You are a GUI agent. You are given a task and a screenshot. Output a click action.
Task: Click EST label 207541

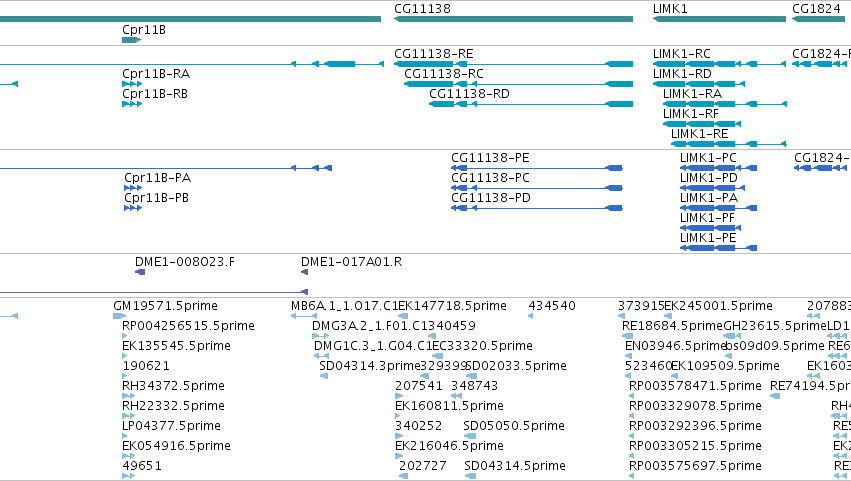point(418,386)
